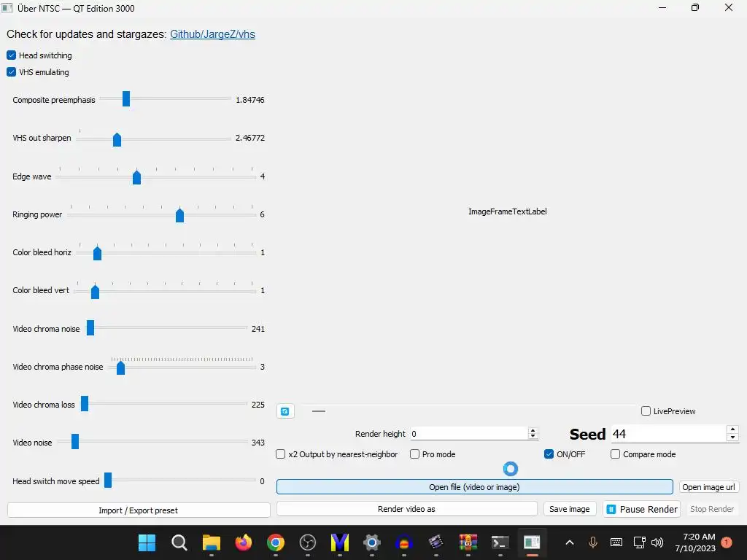Click Video chroma phase noise slider handle
The height and width of the screenshot is (560, 747).
(x=120, y=367)
